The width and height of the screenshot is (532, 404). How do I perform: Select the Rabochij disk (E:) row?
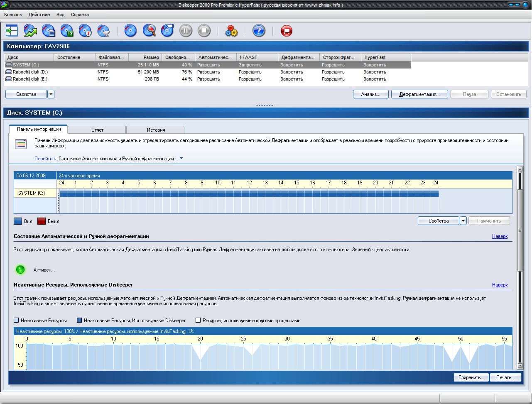(207, 79)
